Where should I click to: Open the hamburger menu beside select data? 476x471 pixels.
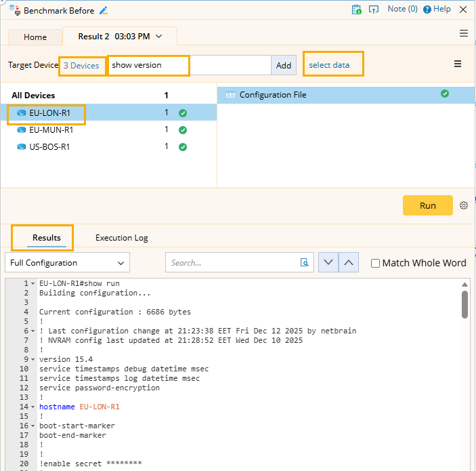tap(458, 64)
